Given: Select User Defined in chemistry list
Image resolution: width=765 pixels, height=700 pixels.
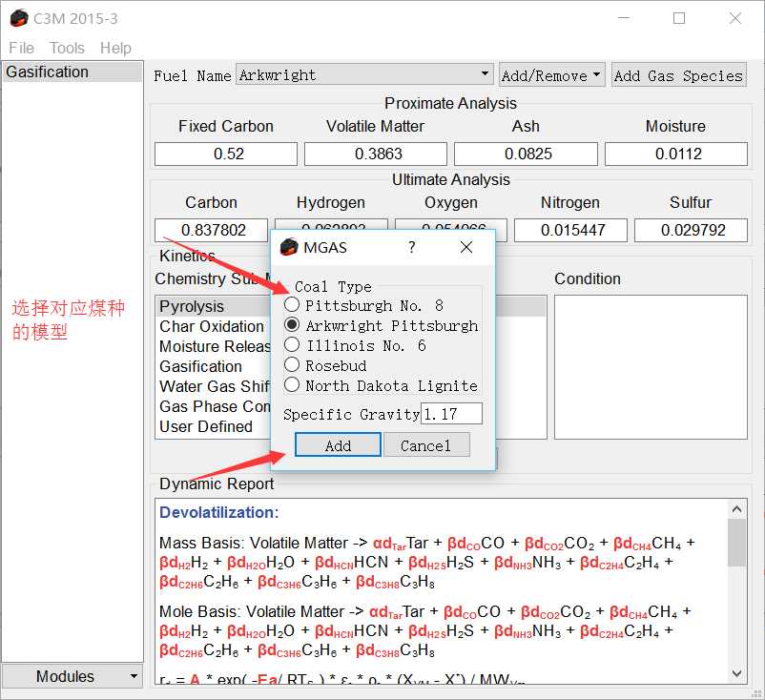Looking at the screenshot, I should [x=214, y=426].
